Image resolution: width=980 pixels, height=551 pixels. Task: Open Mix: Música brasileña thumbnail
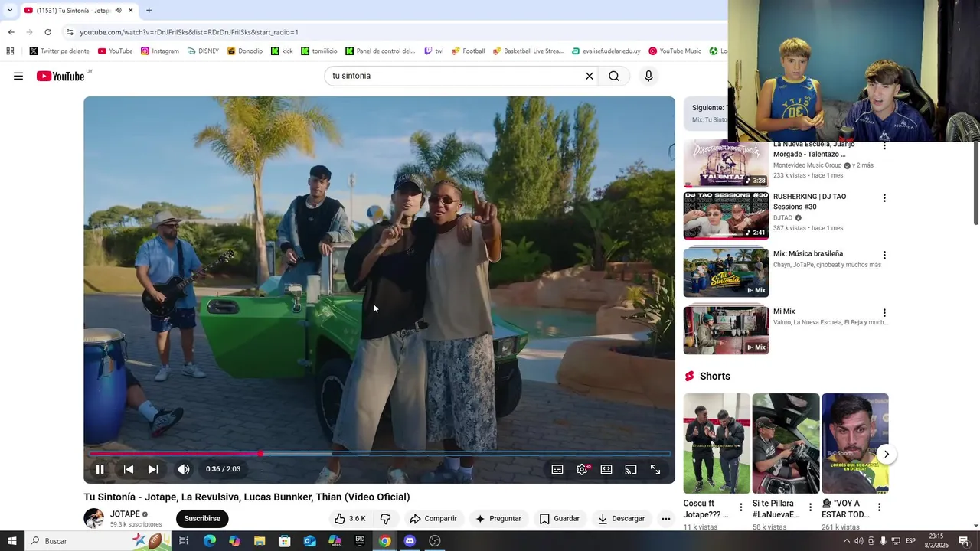(x=726, y=272)
